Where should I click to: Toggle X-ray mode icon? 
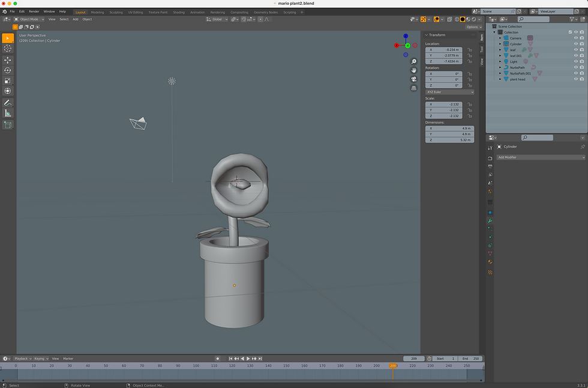(x=449, y=19)
